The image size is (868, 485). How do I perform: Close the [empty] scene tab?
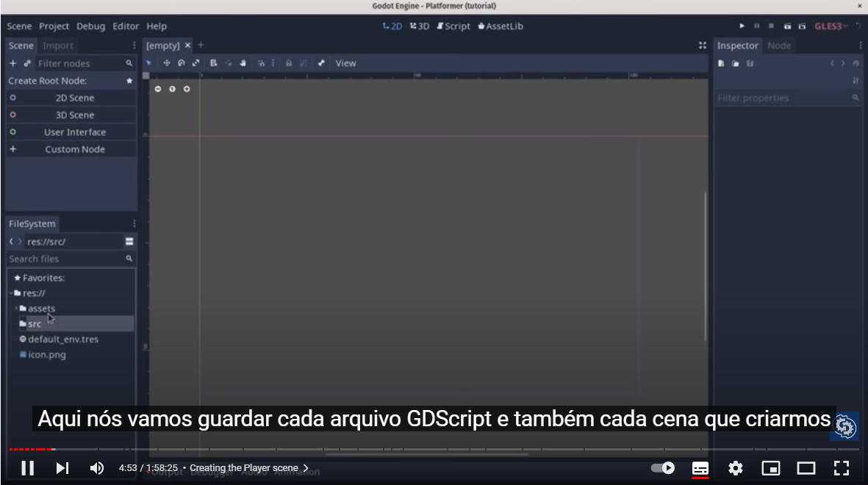[187, 46]
